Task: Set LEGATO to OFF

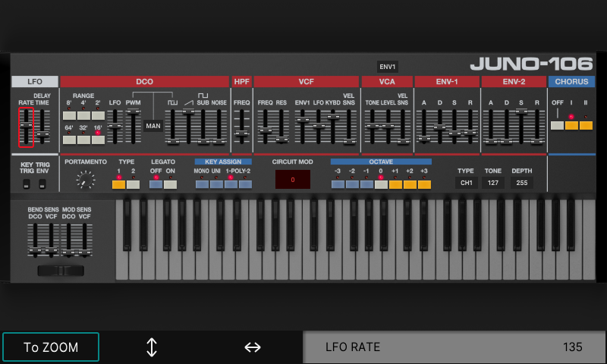Action: pyautogui.click(x=156, y=184)
